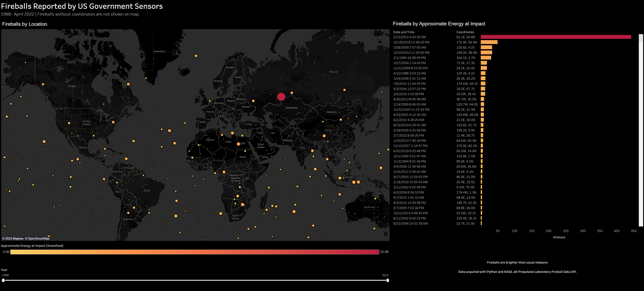This screenshot has height=291, width=644.
Task: Click the Date and Time column header
Action: click(404, 32)
